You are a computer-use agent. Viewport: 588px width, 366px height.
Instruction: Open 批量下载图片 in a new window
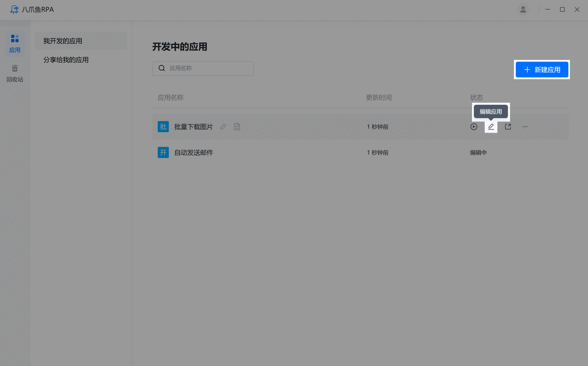coord(508,126)
